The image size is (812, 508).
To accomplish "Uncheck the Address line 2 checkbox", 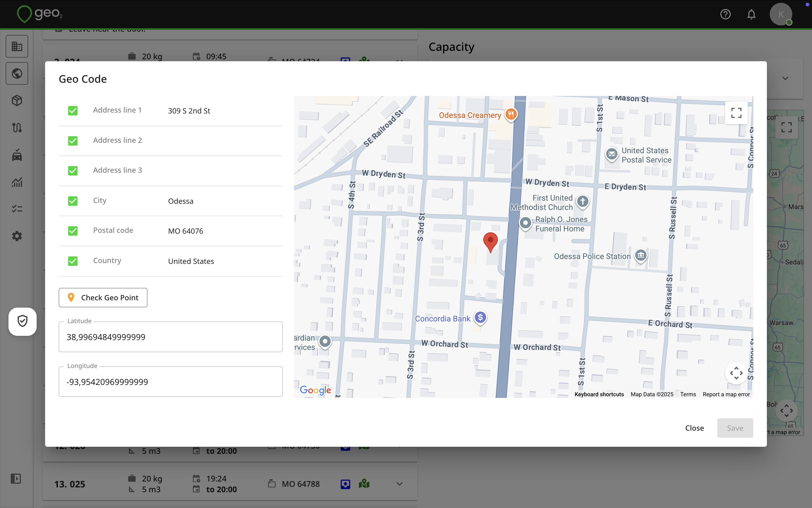I will pyautogui.click(x=73, y=141).
